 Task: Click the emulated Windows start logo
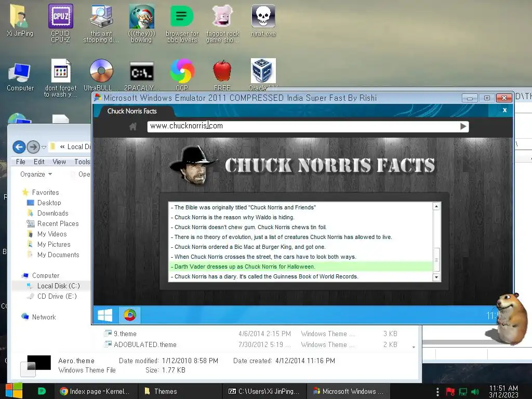105,315
